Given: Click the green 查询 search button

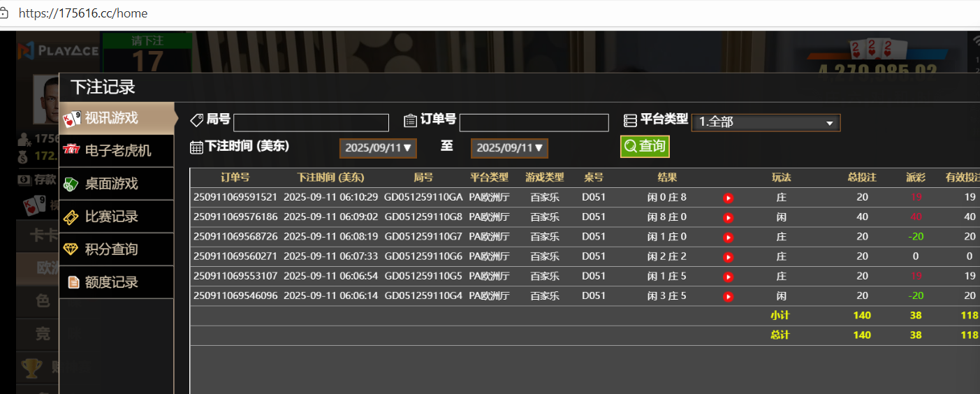Looking at the screenshot, I should [645, 146].
